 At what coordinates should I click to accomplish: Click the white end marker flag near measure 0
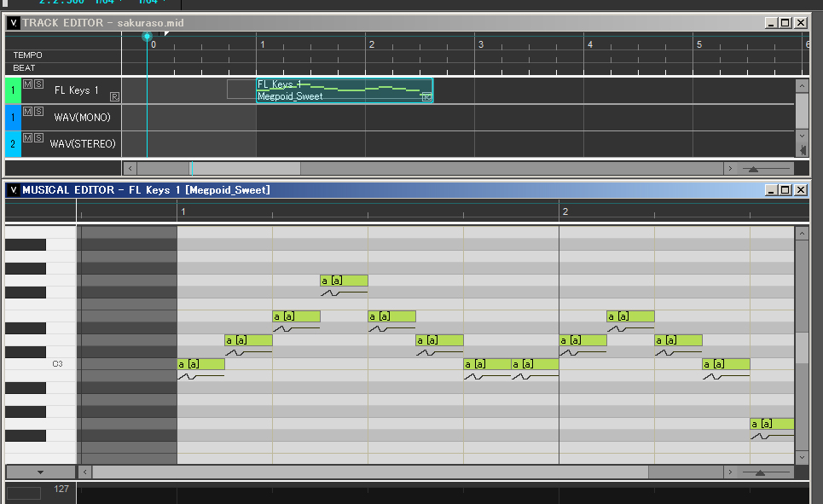tap(166, 34)
